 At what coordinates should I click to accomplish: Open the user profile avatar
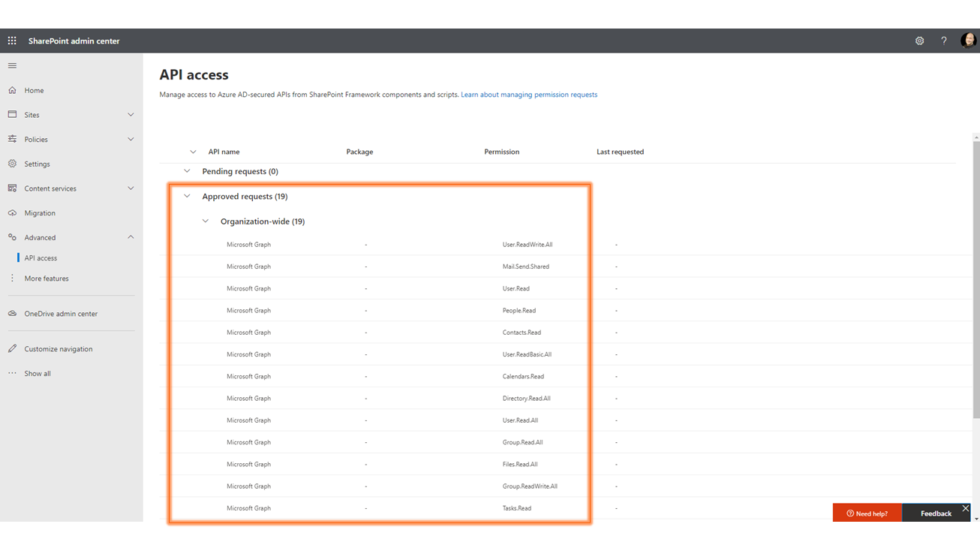coord(968,41)
